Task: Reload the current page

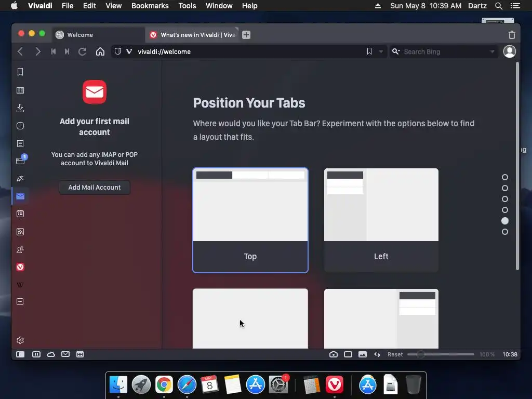Action: 82,51
